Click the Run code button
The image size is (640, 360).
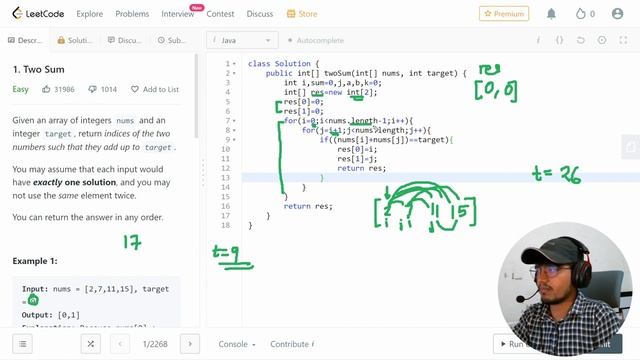tap(512, 344)
